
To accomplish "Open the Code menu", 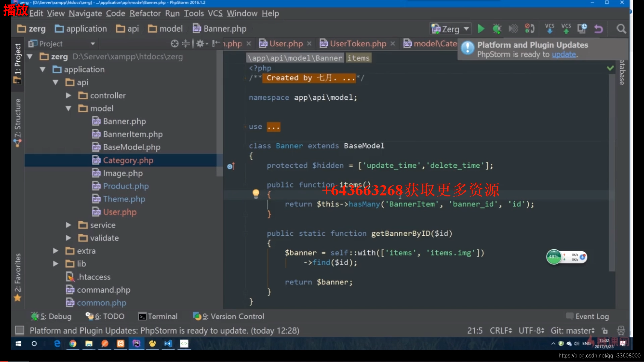I will coord(116,13).
